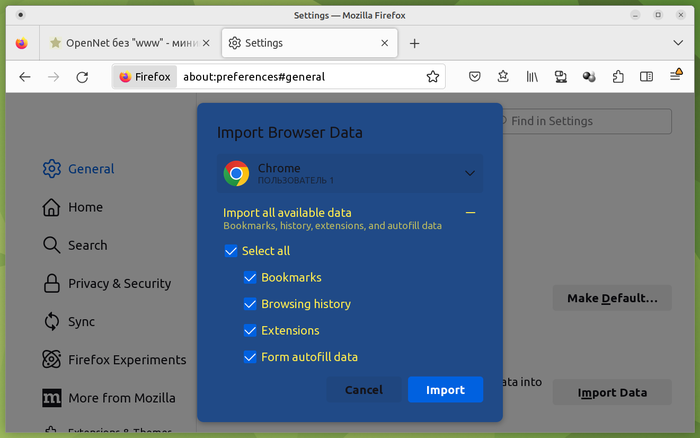Screen dimensions: 700x438
Task: Disable Form autofill data import
Action: tap(250, 357)
